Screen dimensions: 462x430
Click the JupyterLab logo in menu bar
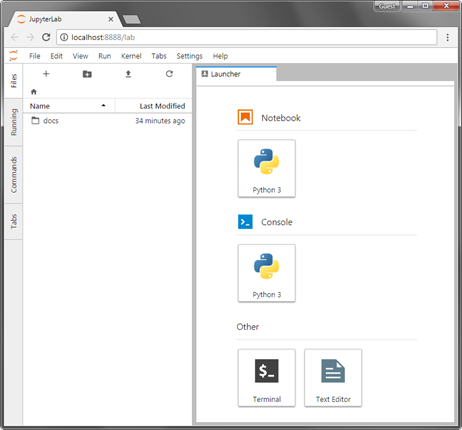click(x=13, y=56)
